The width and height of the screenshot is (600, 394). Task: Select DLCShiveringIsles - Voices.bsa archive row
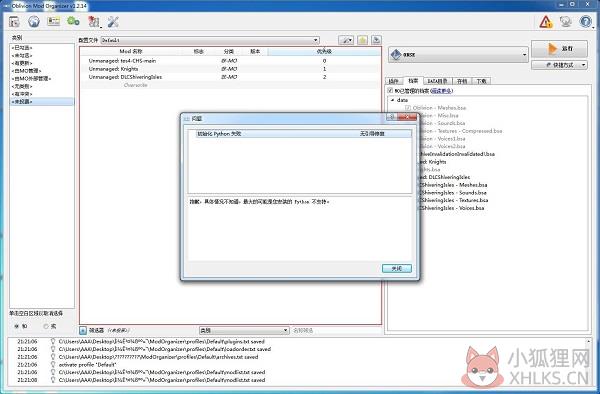tap(452, 208)
